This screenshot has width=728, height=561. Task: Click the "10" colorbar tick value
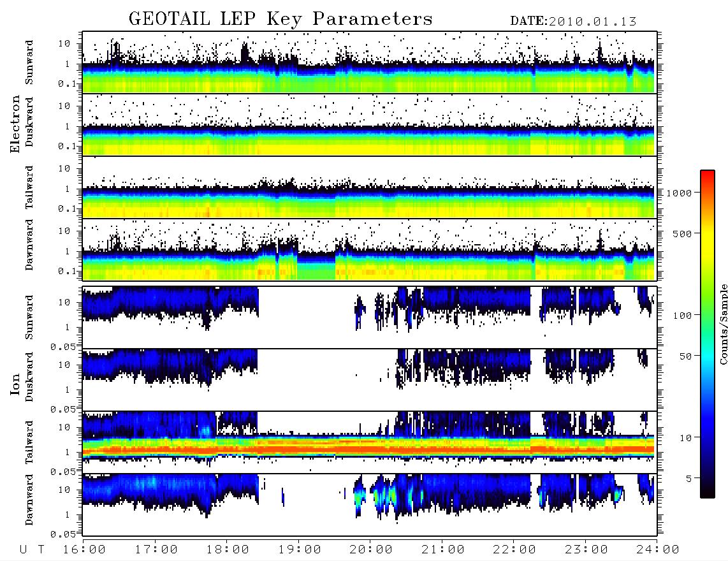click(x=685, y=438)
